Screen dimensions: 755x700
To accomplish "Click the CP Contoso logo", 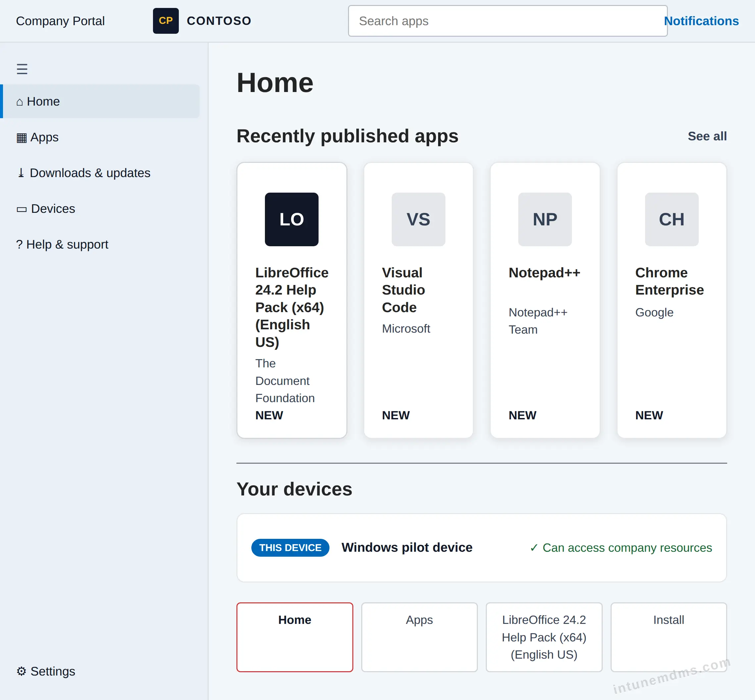I will tap(166, 21).
